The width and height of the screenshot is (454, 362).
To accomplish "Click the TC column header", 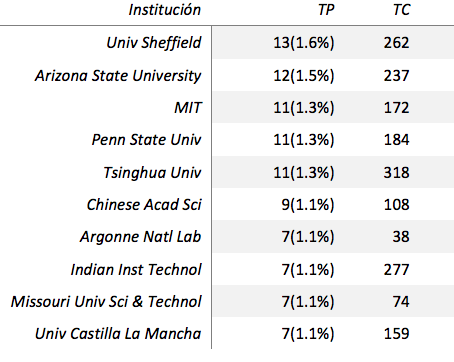I will 401,10.
